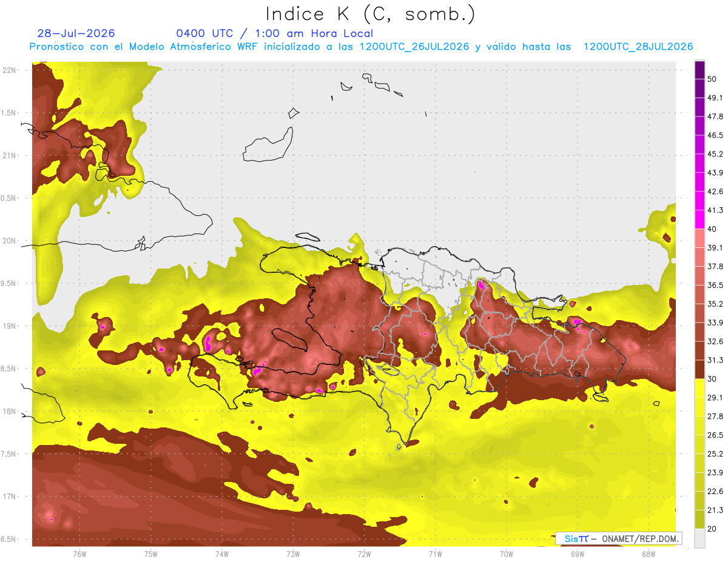Viewport: 728px width, 562px height.
Task: Click the "17N" latitude label
Action: pyautogui.click(x=9, y=497)
